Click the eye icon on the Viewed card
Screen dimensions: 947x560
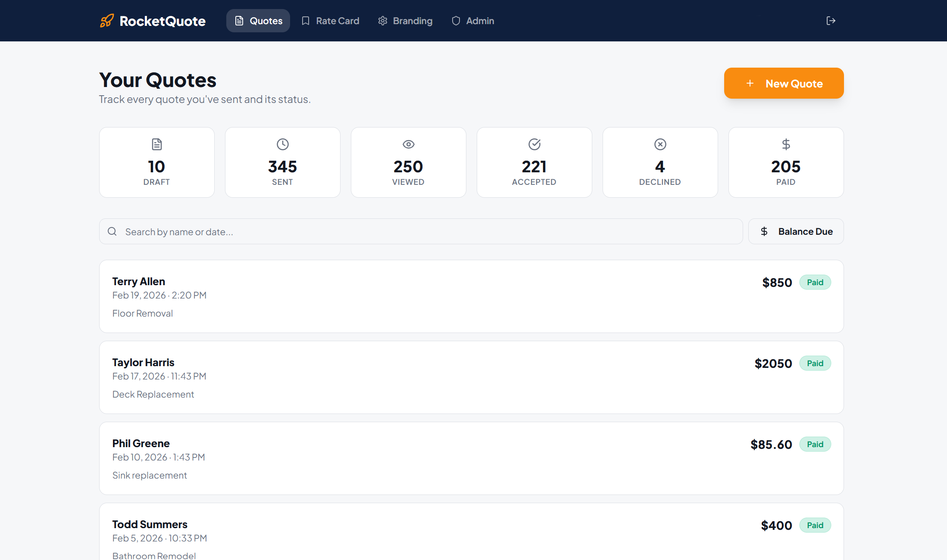(408, 144)
